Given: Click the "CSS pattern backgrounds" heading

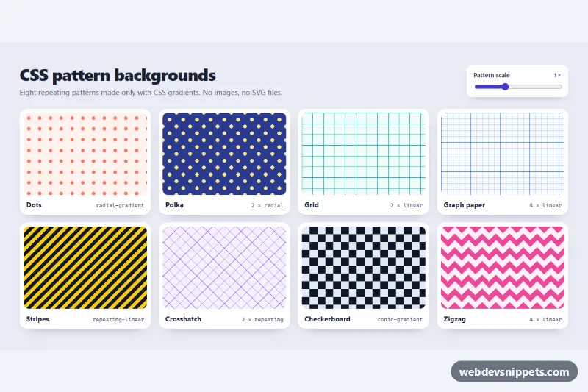Looking at the screenshot, I should click(118, 76).
